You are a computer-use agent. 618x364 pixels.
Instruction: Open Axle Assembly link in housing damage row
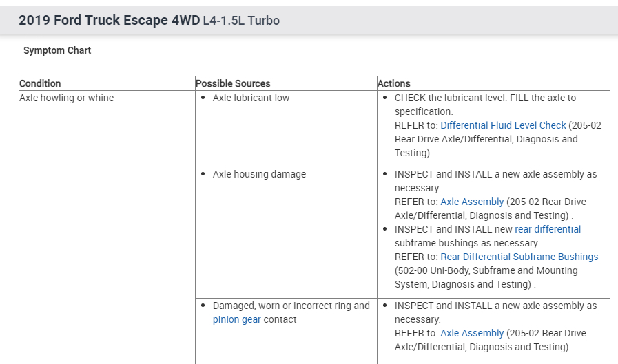click(x=472, y=202)
